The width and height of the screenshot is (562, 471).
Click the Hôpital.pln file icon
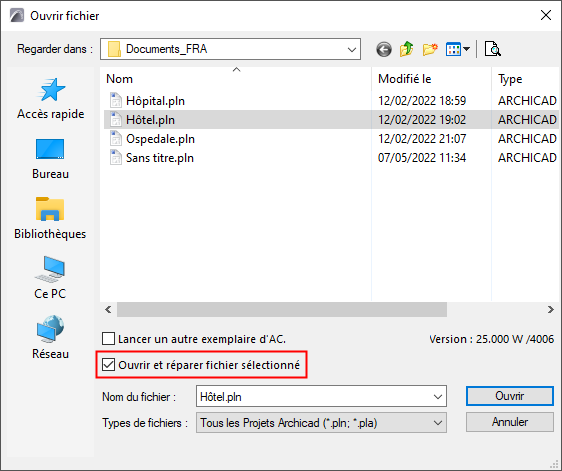(x=115, y=101)
